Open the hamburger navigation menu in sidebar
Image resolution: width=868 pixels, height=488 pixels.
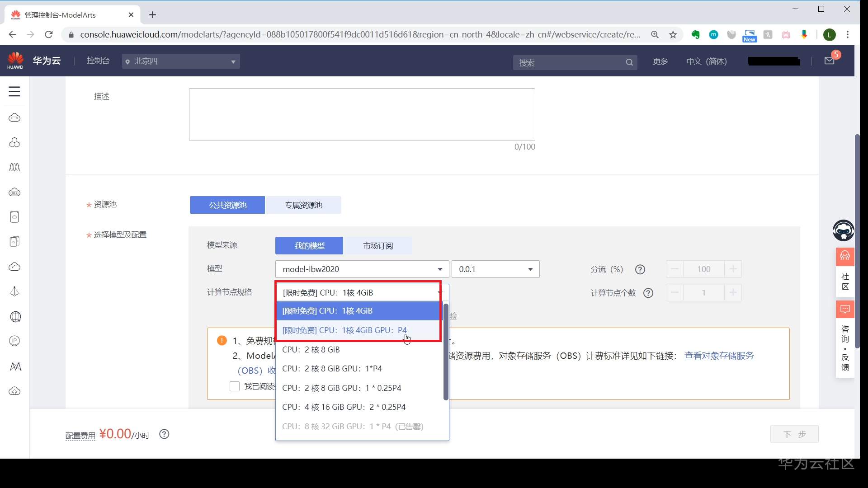14,91
